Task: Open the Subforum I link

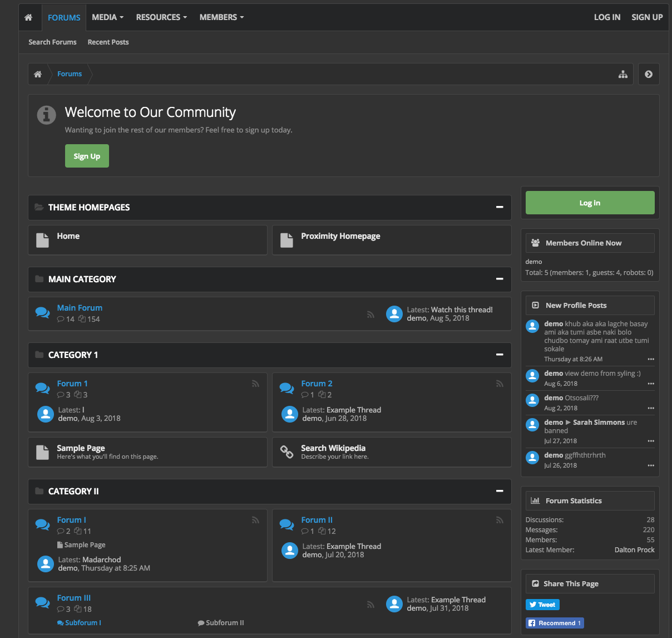Action: click(x=83, y=623)
